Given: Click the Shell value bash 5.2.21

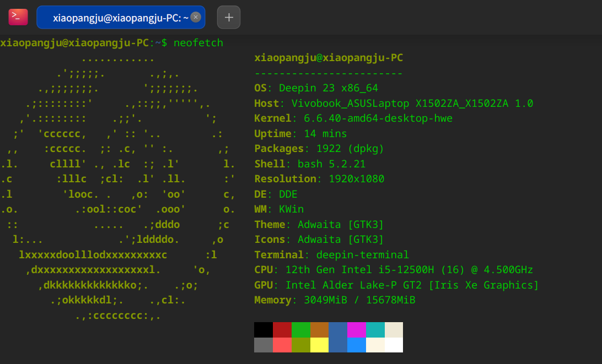Looking at the screenshot, I should [x=331, y=164].
